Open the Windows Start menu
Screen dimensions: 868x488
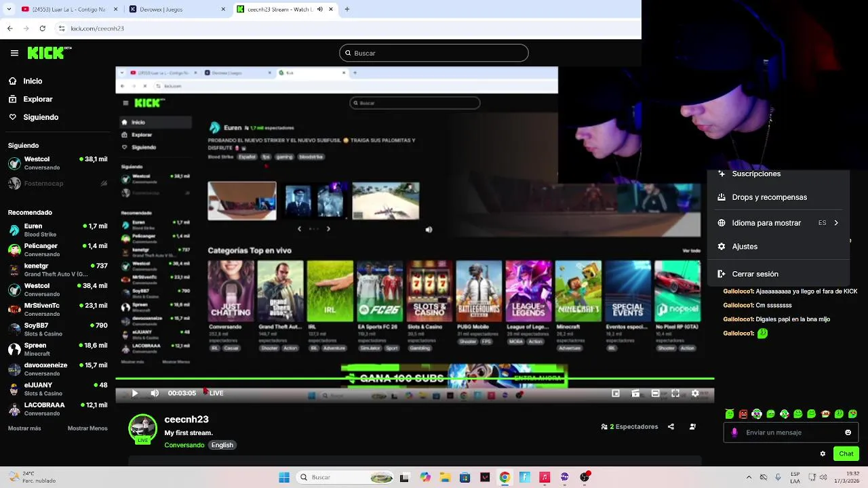(283, 477)
